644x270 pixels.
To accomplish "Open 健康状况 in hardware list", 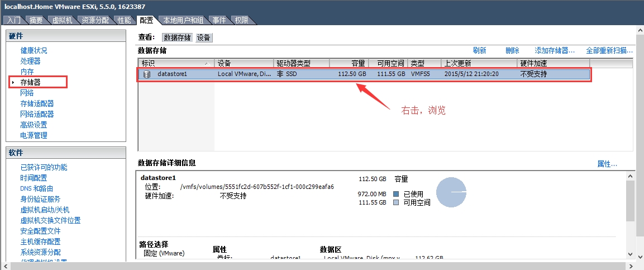I will (x=34, y=50).
